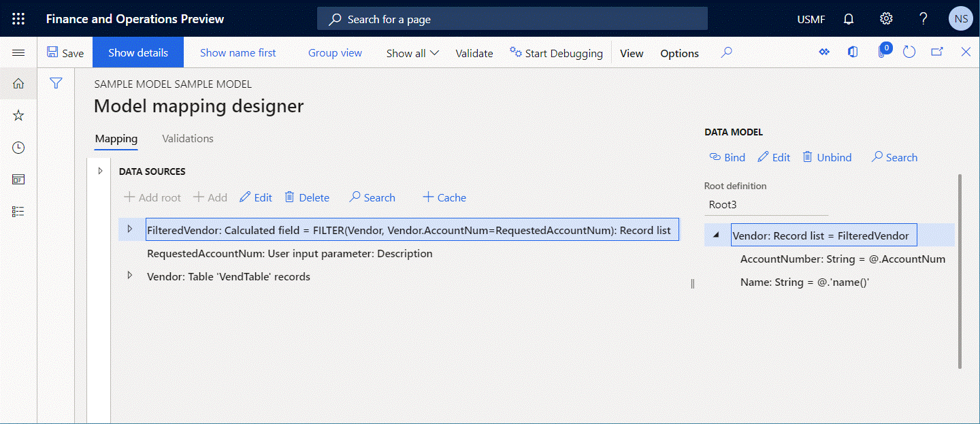Open the app launcher waffle icon

point(18,18)
